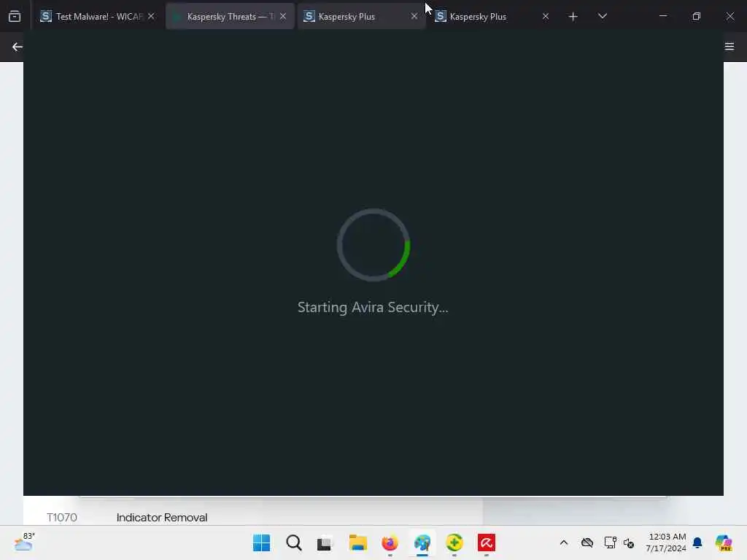The image size is (747, 560).
Task: Restore down the browser window
Action: tap(697, 16)
